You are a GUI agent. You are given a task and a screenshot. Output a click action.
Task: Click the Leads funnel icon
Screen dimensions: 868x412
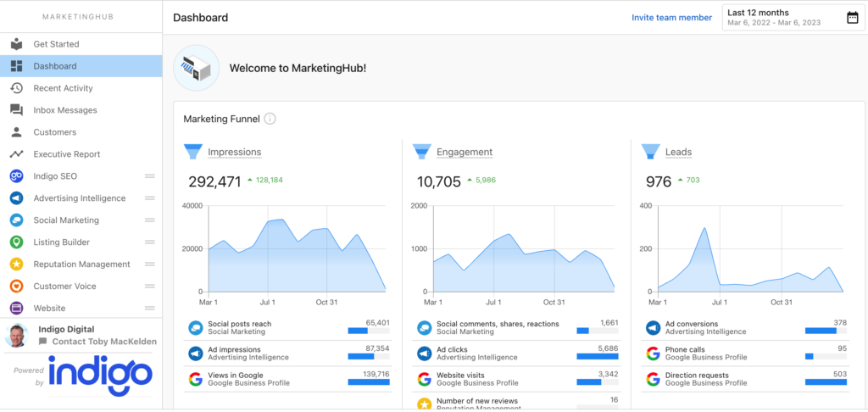(x=650, y=152)
